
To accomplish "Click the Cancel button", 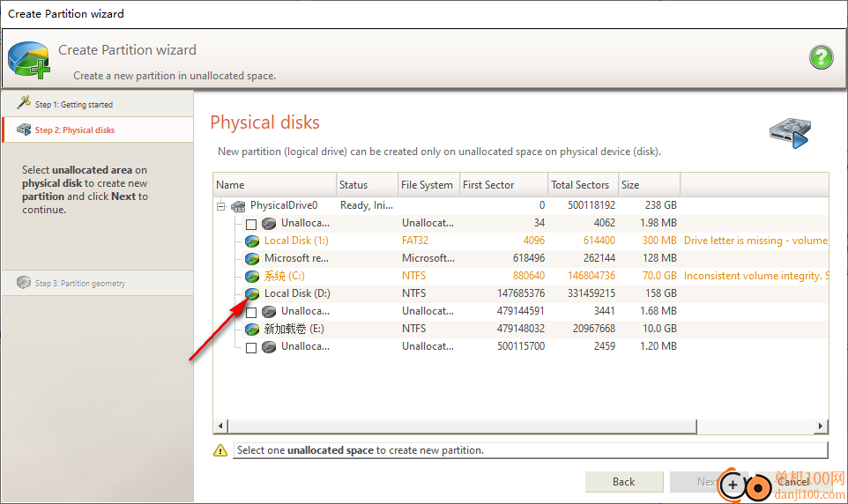I will click(793, 482).
